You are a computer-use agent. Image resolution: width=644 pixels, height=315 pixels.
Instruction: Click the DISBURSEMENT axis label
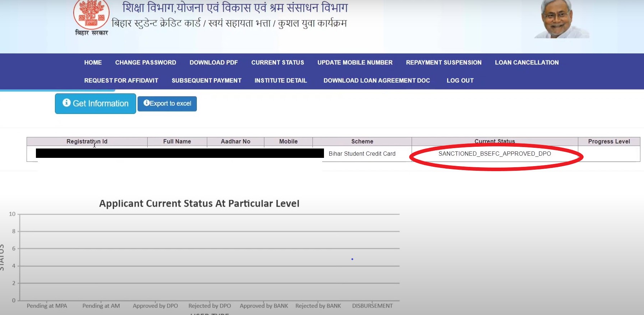click(x=372, y=306)
